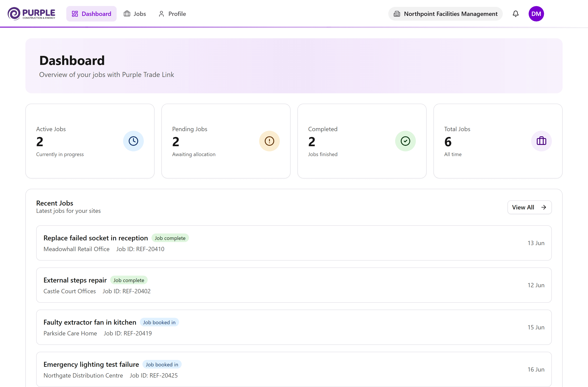588x387 pixels.
Task: Select the Active Jobs count of 2
Action: [x=40, y=142]
